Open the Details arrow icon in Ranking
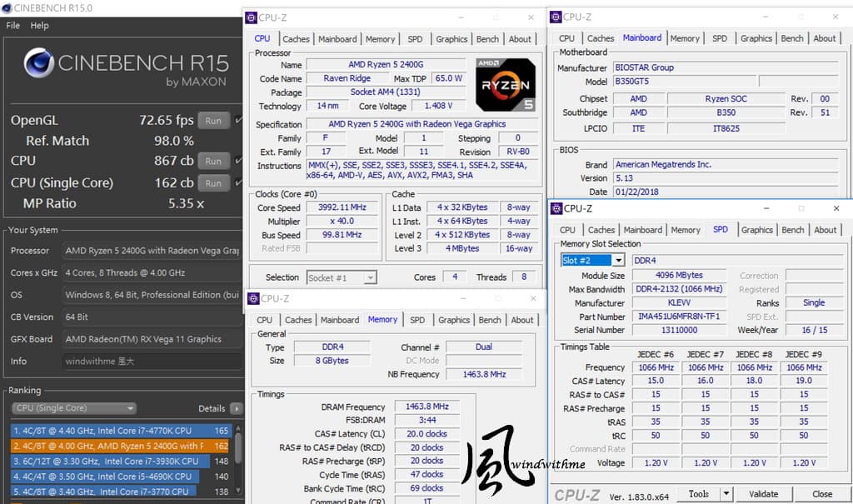 pyautogui.click(x=236, y=408)
